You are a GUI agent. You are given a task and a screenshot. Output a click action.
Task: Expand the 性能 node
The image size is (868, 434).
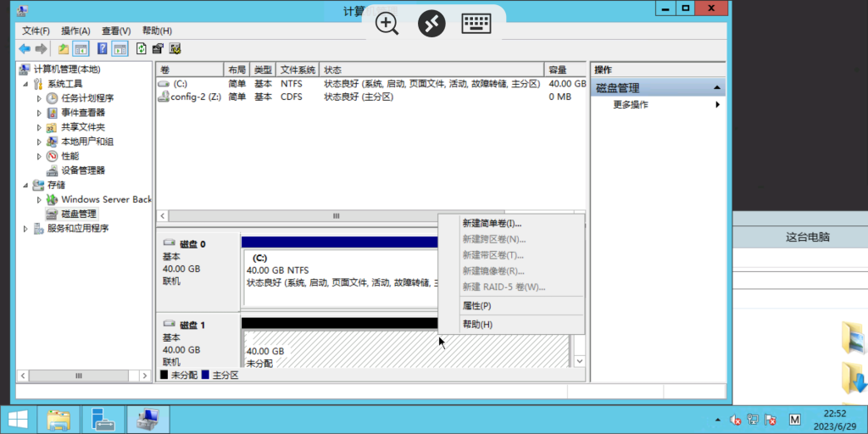click(39, 156)
